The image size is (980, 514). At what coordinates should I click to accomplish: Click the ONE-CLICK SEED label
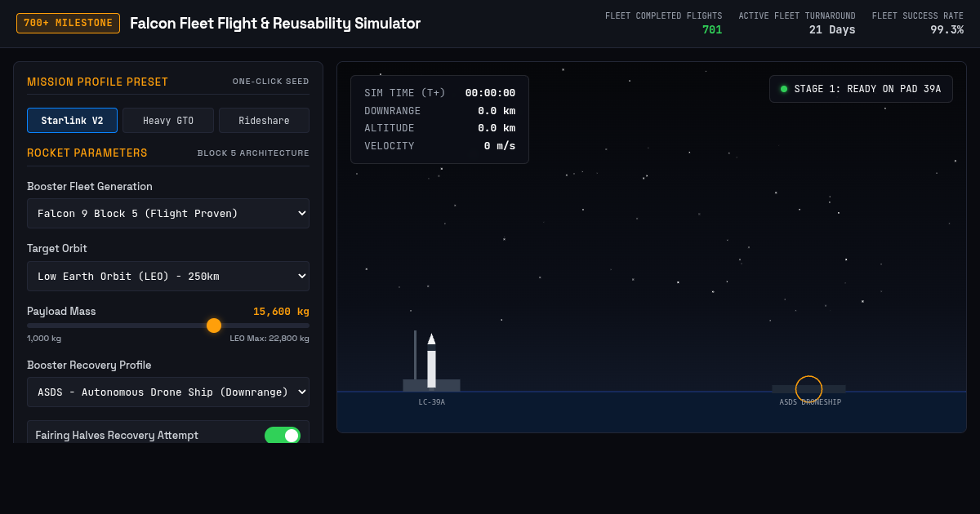(271, 82)
